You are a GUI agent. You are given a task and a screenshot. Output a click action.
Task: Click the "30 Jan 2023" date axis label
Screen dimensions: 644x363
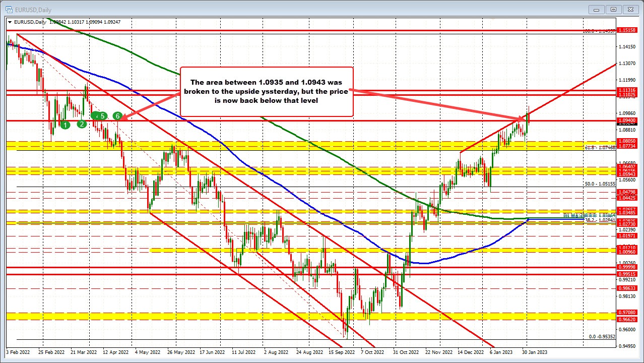click(535, 352)
